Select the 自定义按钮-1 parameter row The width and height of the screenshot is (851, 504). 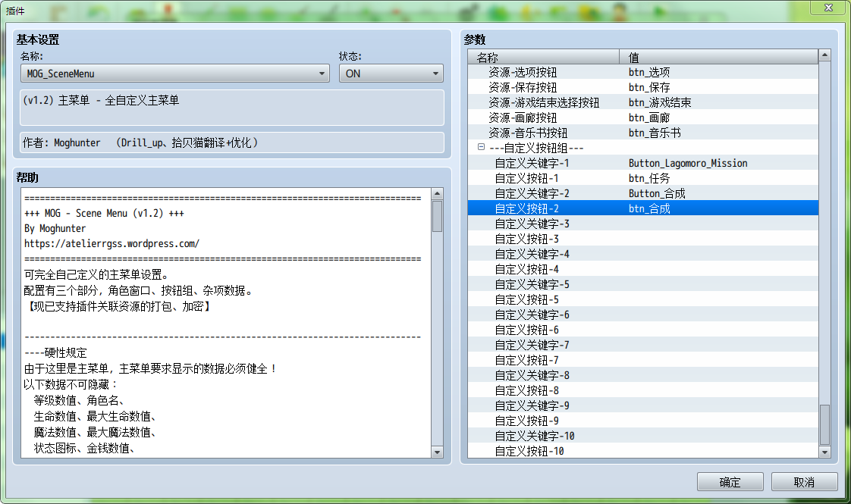[643, 179]
